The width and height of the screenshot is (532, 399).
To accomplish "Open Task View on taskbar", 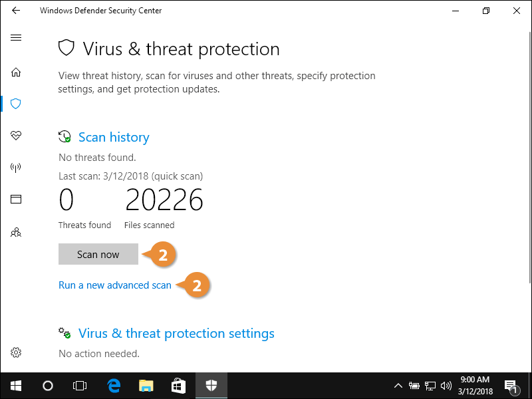I will click(80, 385).
